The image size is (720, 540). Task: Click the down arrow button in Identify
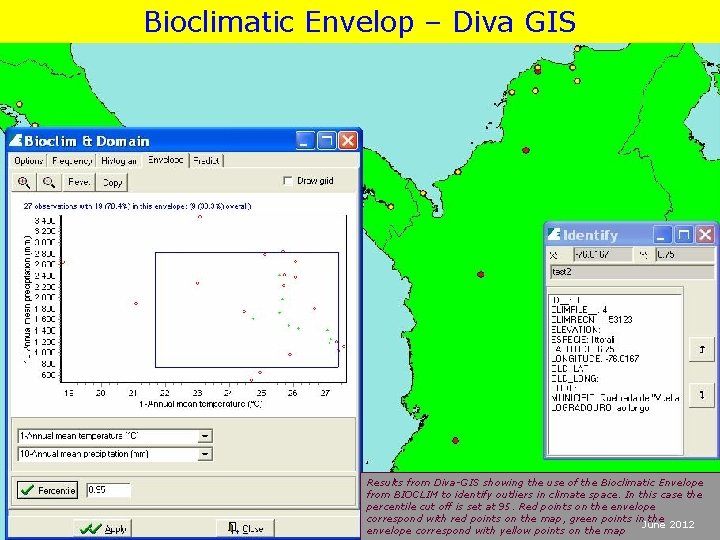(x=702, y=394)
